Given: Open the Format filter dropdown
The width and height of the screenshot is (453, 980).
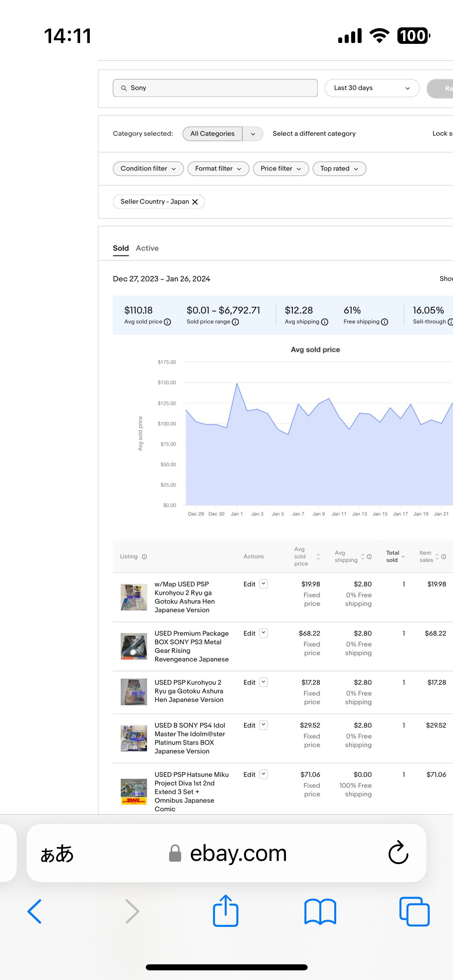Looking at the screenshot, I should tap(218, 169).
